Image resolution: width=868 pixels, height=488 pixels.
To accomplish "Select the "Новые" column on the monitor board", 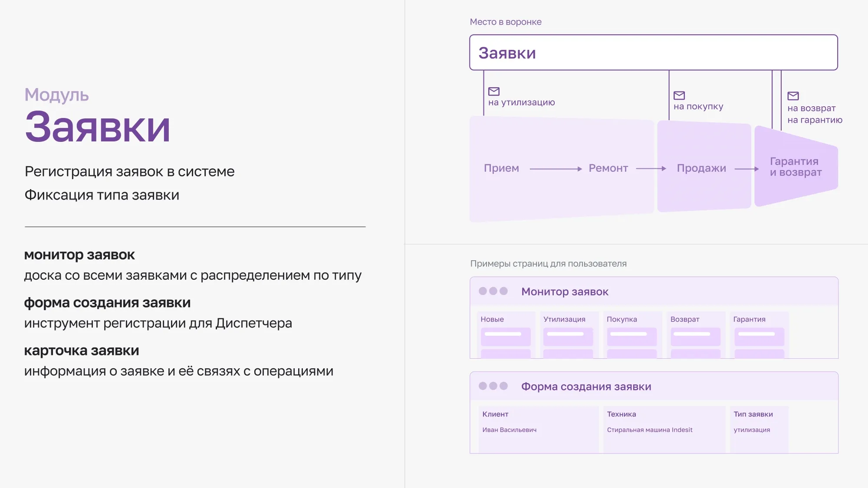I will pos(491,319).
